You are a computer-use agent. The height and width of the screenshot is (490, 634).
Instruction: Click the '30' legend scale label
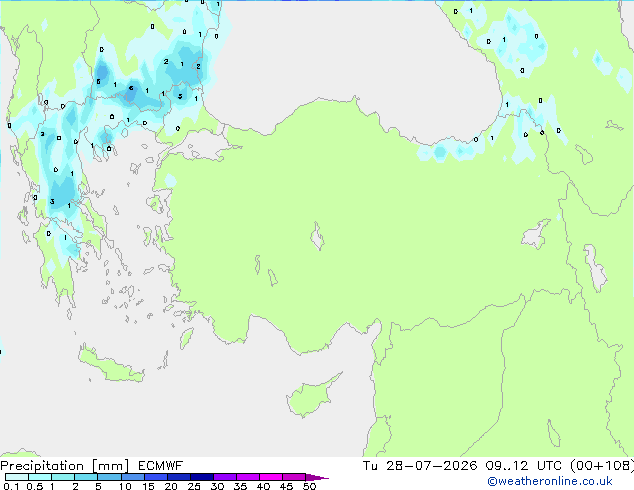tap(217, 486)
